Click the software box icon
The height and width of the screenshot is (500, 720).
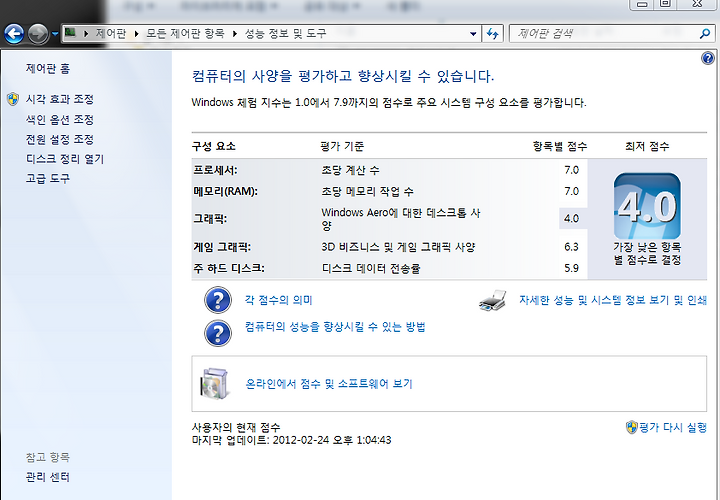pos(214,384)
